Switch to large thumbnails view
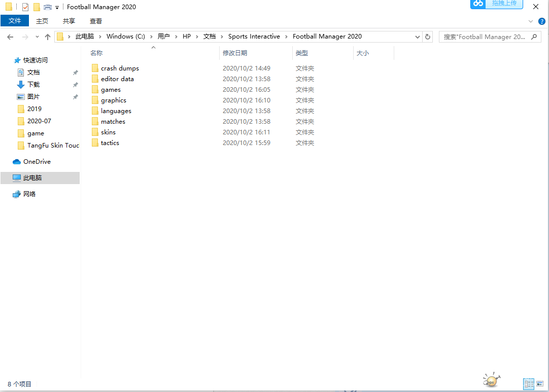The width and height of the screenshot is (549, 392). coord(540,384)
